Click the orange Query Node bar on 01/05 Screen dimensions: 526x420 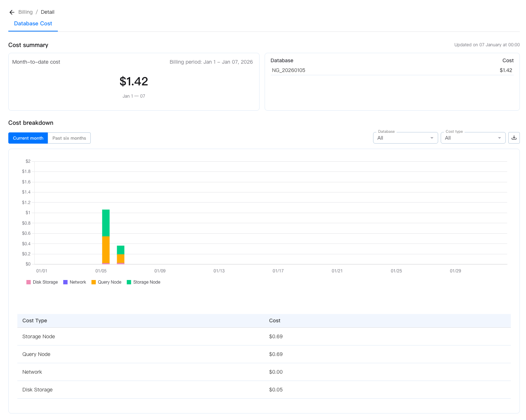tap(106, 250)
